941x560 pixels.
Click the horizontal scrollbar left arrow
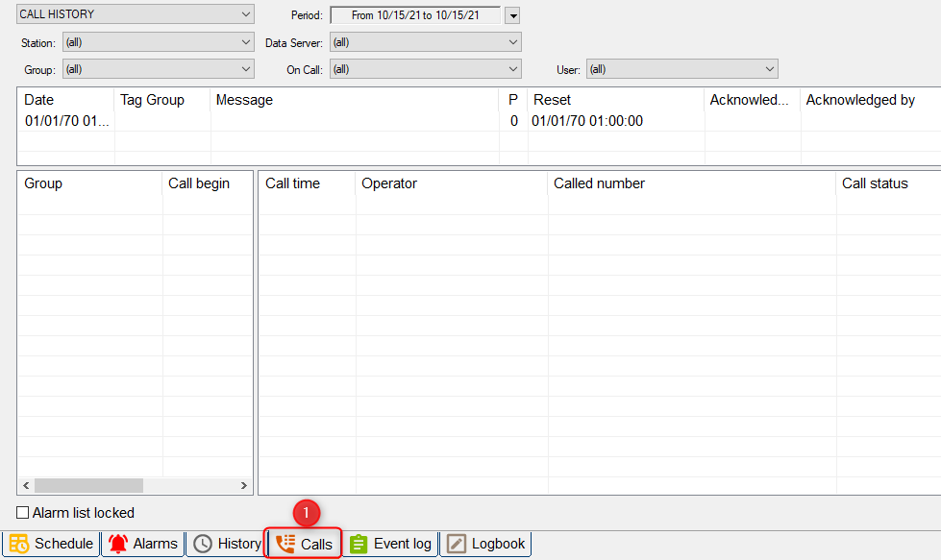(26, 486)
